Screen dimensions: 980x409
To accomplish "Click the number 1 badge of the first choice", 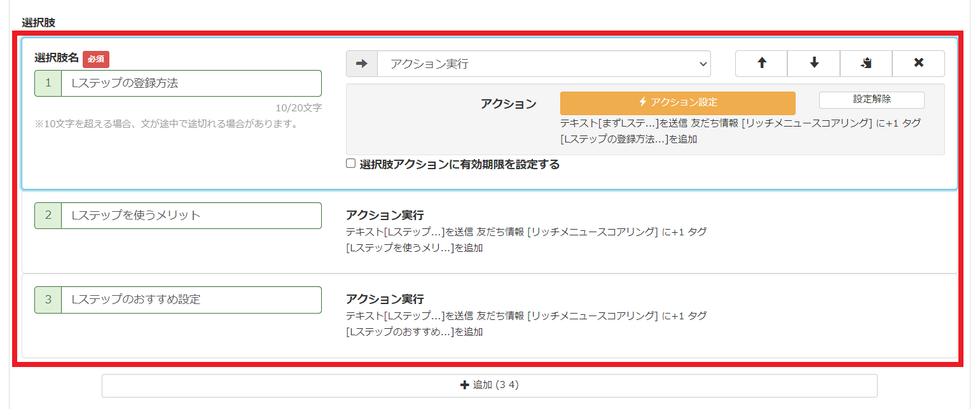I will point(48,83).
